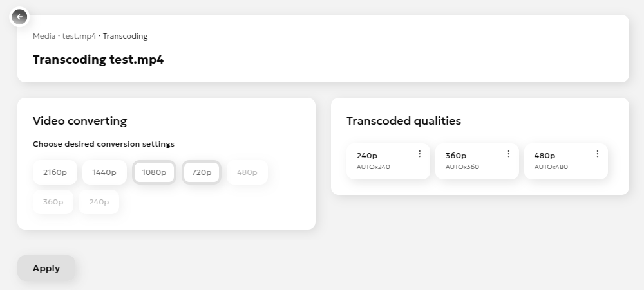This screenshot has height=290, width=644.
Task: Click the disabled 240p conversion option
Action: pyautogui.click(x=99, y=202)
